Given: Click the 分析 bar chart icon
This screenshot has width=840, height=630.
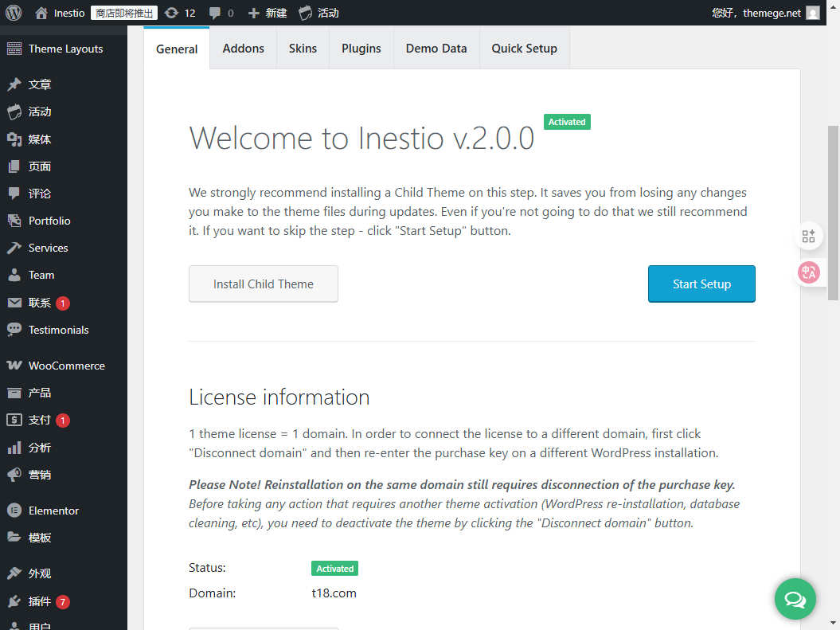Looking at the screenshot, I should click(14, 448).
